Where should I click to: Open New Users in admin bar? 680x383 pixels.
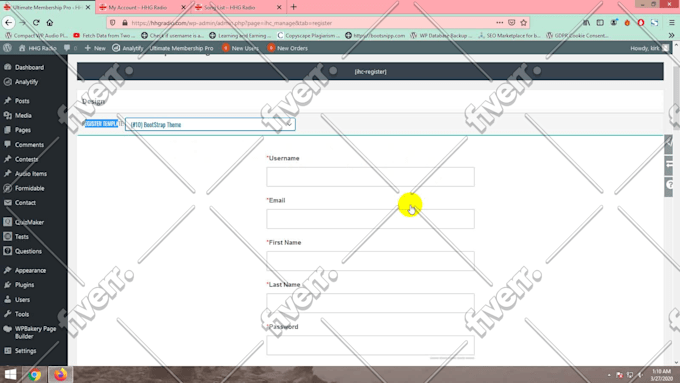pos(240,48)
